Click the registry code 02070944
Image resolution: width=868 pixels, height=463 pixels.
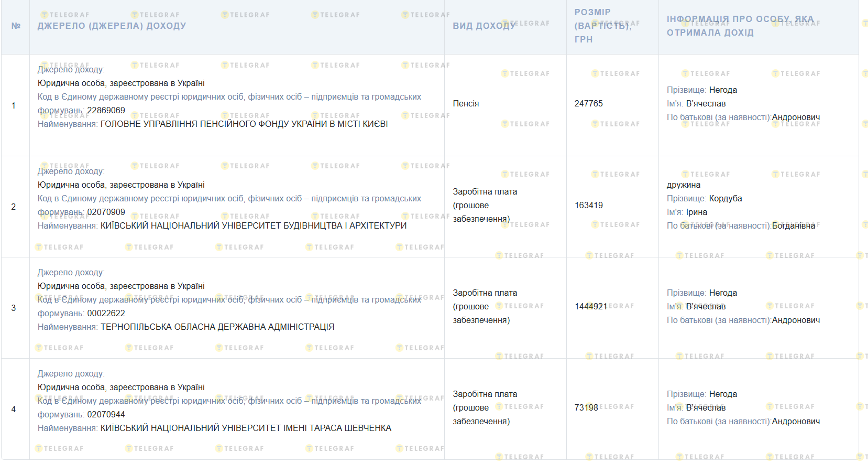[106, 415]
